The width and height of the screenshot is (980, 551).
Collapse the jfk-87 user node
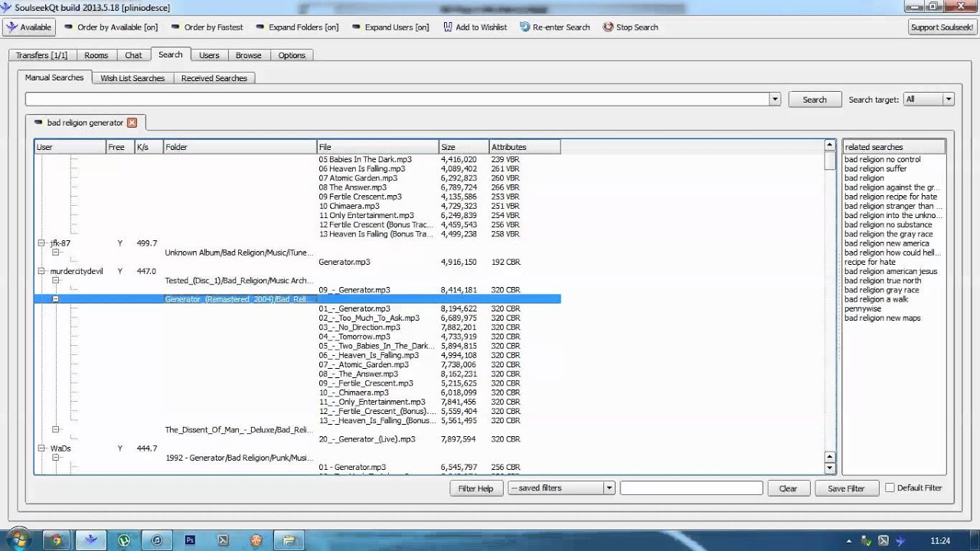42,243
